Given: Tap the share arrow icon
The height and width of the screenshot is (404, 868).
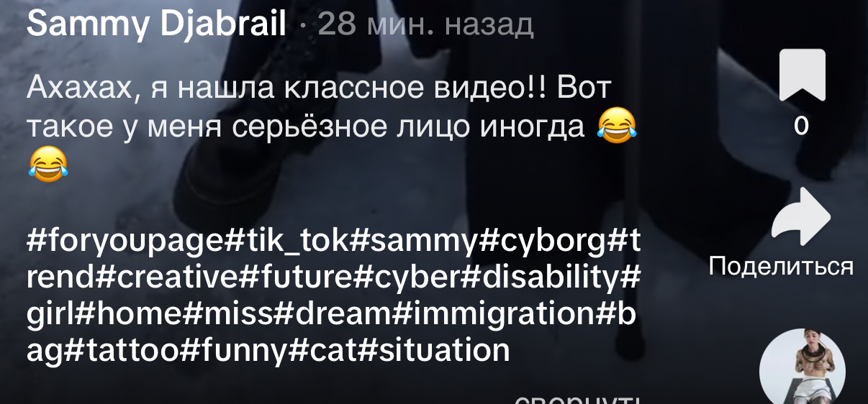Looking at the screenshot, I should pyautogui.click(x=801, y=216).
